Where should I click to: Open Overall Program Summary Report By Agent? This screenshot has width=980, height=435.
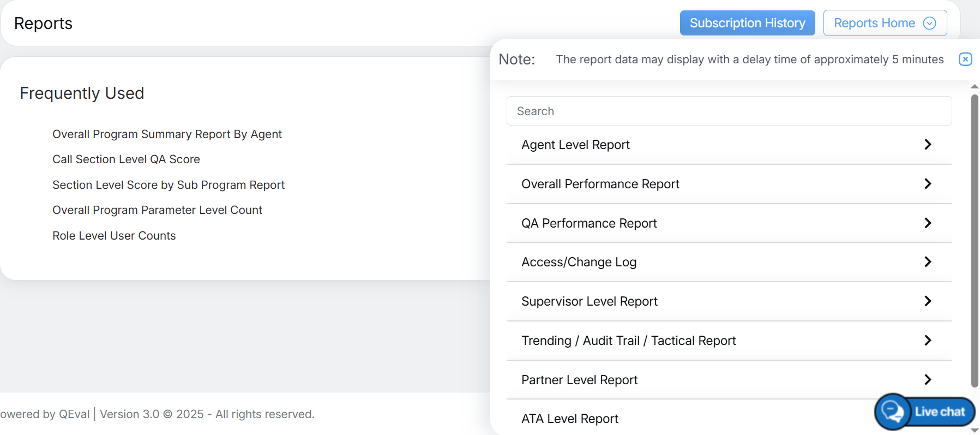(x=167, y=134)
